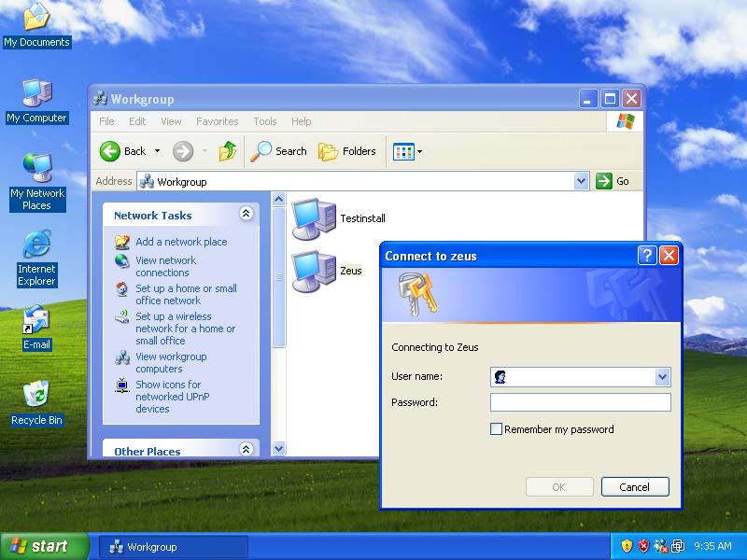Viewport: 747px width, 560px height.
Task: Minimize the Workgroup window
Action: [588, 99]
